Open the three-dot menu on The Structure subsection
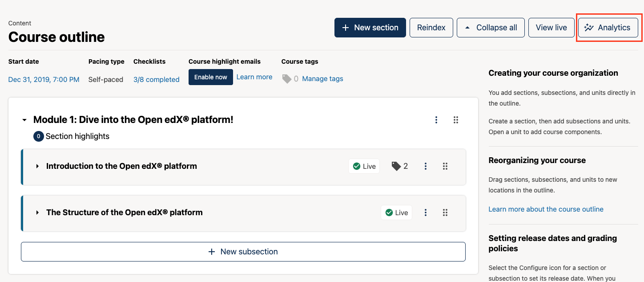The image size is (644, 282). [x=426, y=213]
